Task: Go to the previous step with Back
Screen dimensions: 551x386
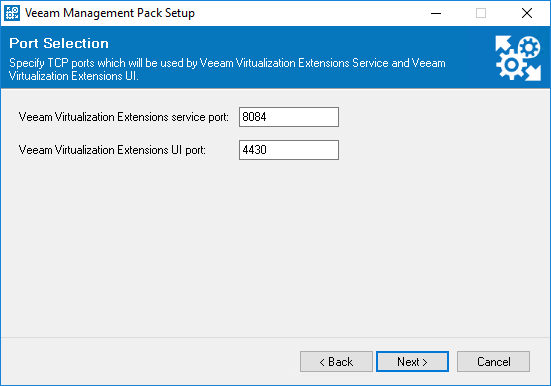Action: (x=336, y=361)
